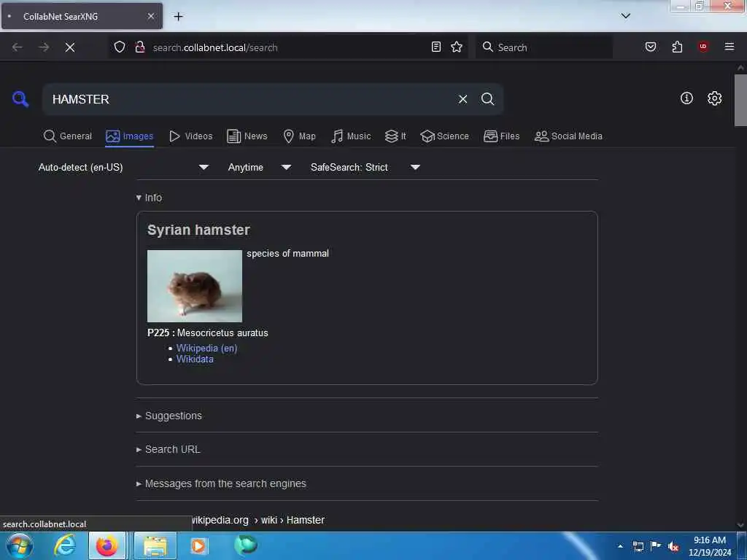Launch Internet Explorer from the taskbar

pos(65,545)
